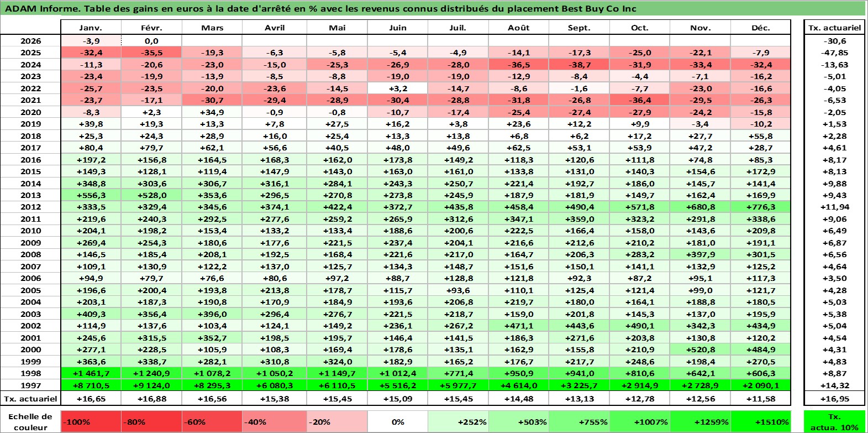Click the 'Août' column header
This screenshot has width=868, height=433.
[x=518, y=28]
